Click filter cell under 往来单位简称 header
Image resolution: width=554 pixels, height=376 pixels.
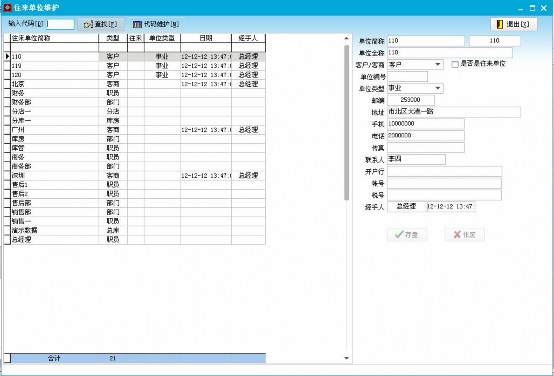[x=55, y=47]
